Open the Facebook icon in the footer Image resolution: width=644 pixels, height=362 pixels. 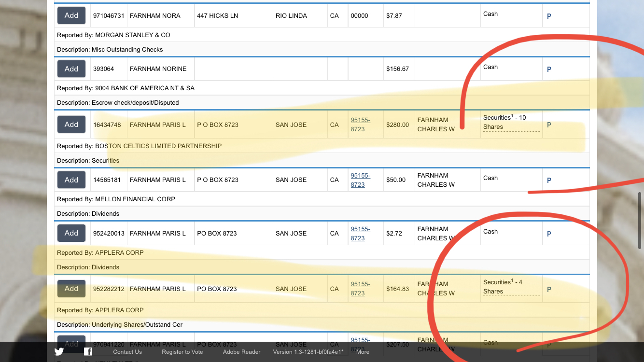coord(88,352)
